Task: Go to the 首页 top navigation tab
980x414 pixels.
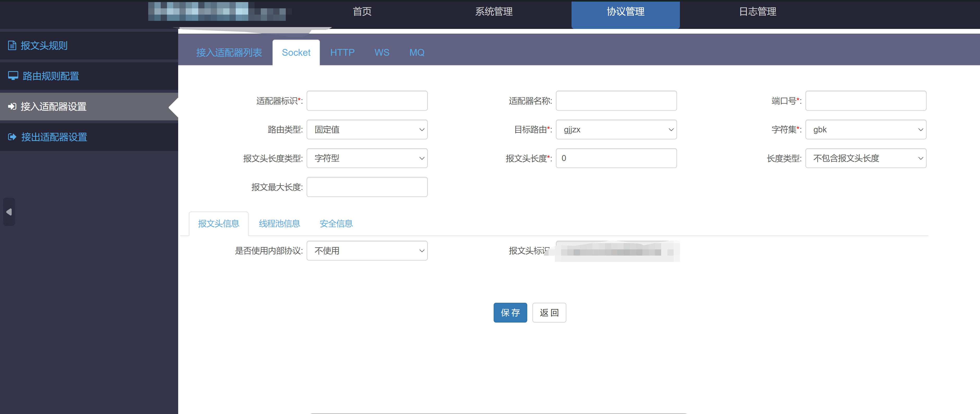Action: pyautogui.click(x=362, y=12)
